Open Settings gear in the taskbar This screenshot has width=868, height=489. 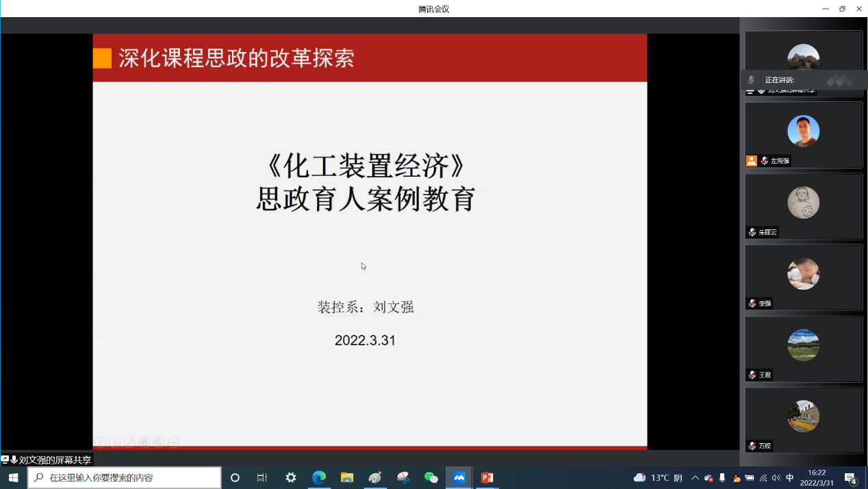pyautogui.click(x=291, y=477)
